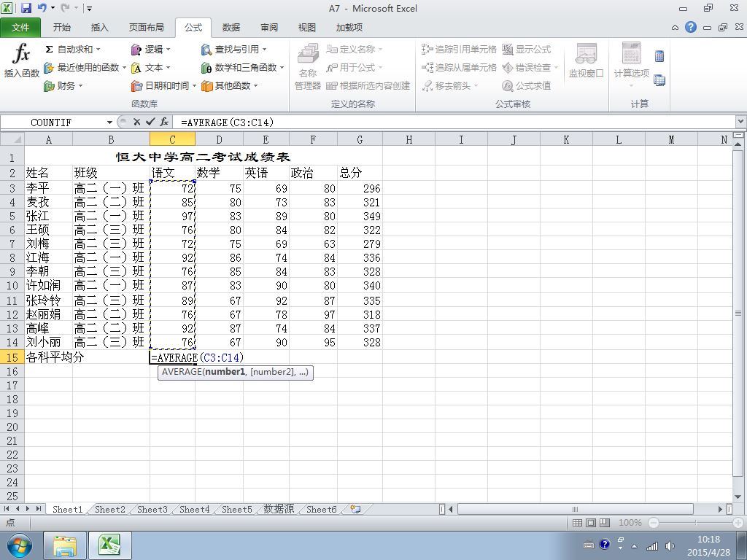Screen dimensions: 747x560
Task: Open Recently Used functions (最近使用的函数)
Action: pos(85,68)
